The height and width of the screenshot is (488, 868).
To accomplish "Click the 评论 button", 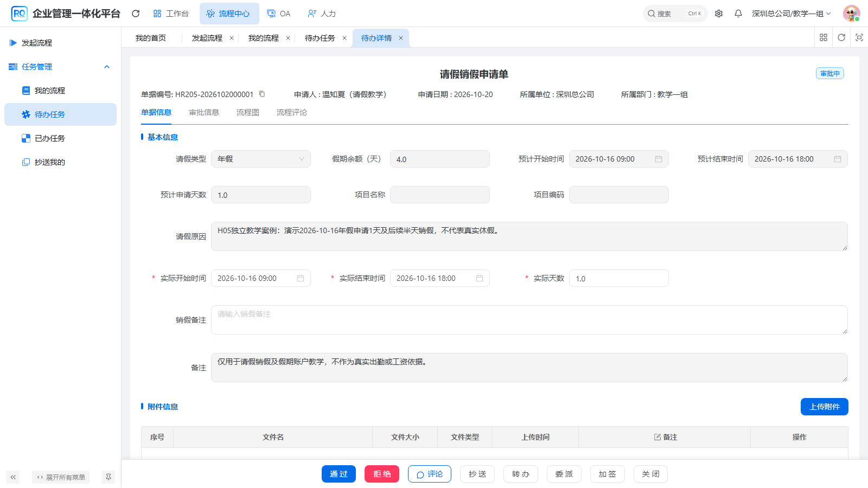I will (x=430, y=474).
